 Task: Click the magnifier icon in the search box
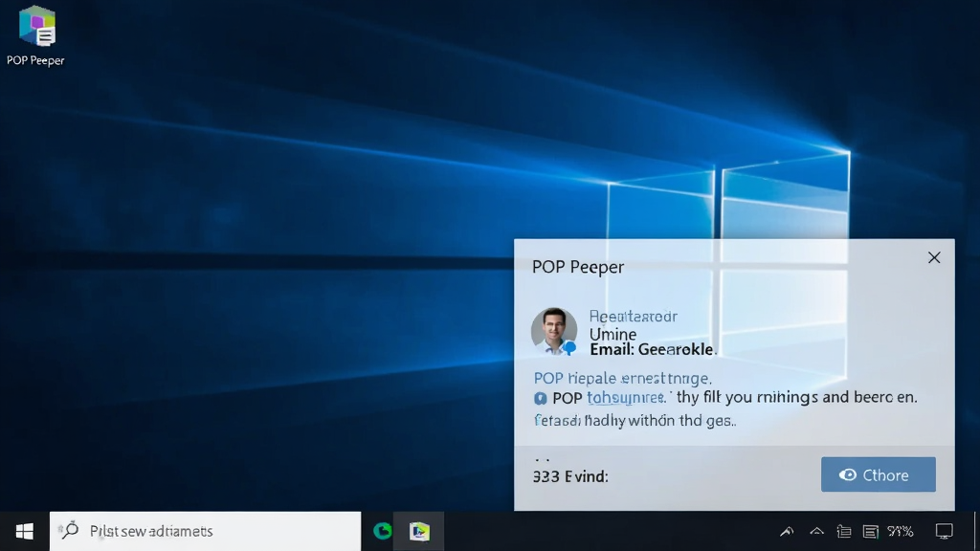point(69,530)
